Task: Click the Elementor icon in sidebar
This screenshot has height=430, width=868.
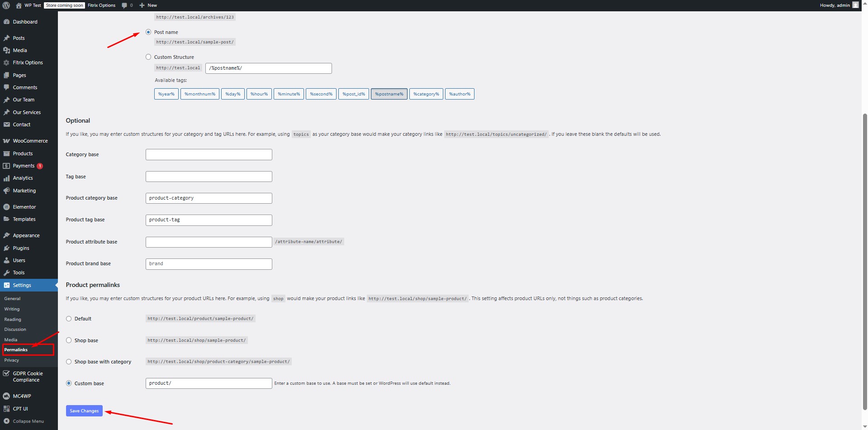Action: coord(6,207)
